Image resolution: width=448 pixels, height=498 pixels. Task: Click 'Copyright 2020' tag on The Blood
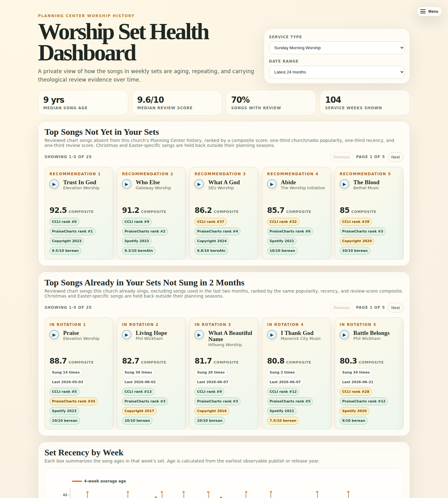357,241
